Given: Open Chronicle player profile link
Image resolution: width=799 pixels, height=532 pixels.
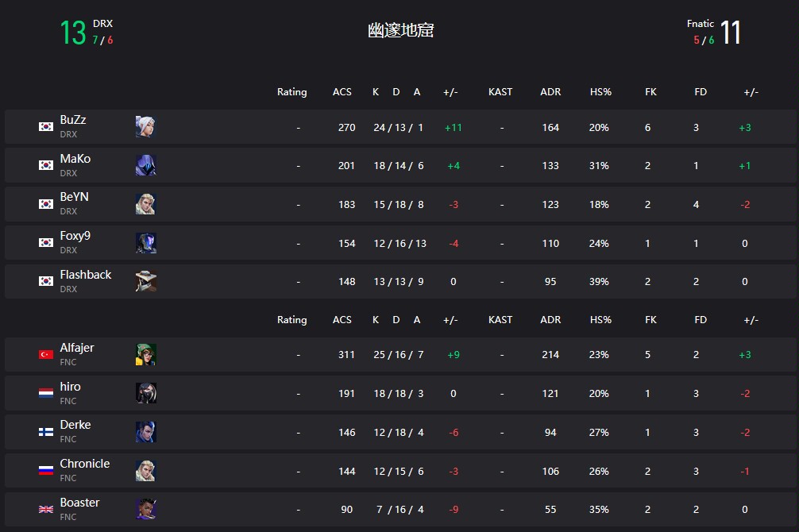Looking at the screenshot, I should tap(84, 464).
